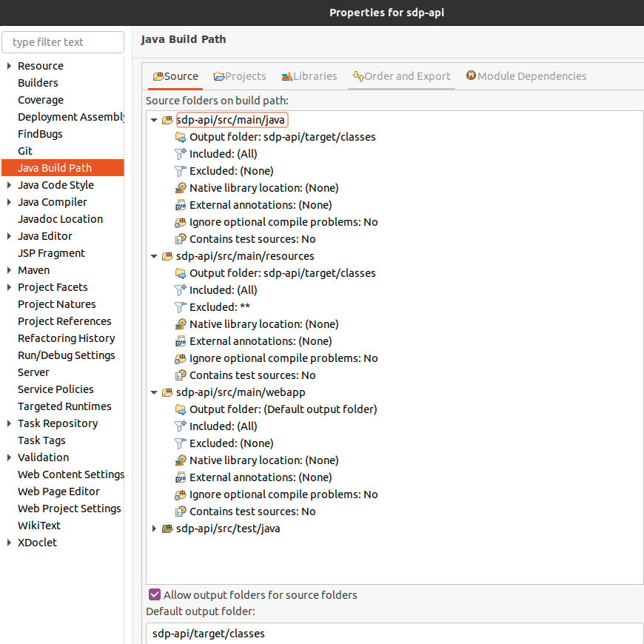Screen dimensions: 644x644
Task: Click the source folder icon beside sdp-api/src/main/java
Action: (167, 120)
